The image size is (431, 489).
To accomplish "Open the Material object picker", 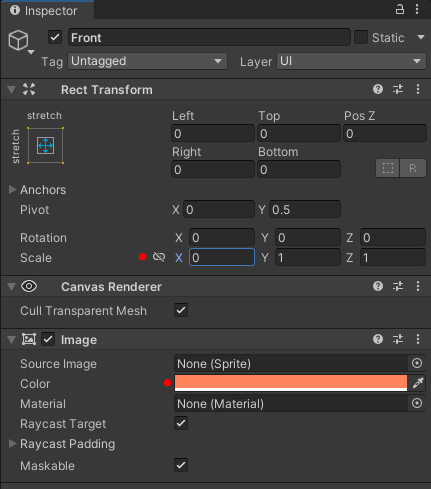I will (x=417, y=403).
